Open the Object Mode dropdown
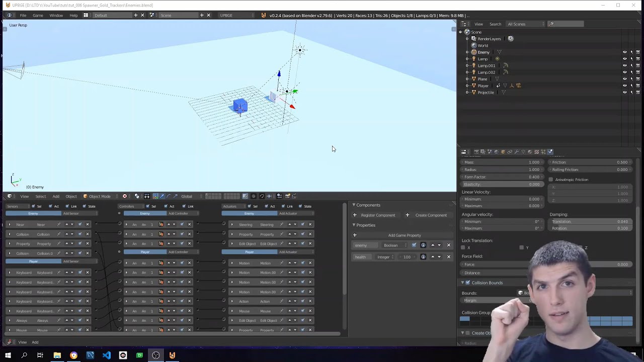Image resolution: width=644 pixels, height=362 pixels. tap(100, 196)
